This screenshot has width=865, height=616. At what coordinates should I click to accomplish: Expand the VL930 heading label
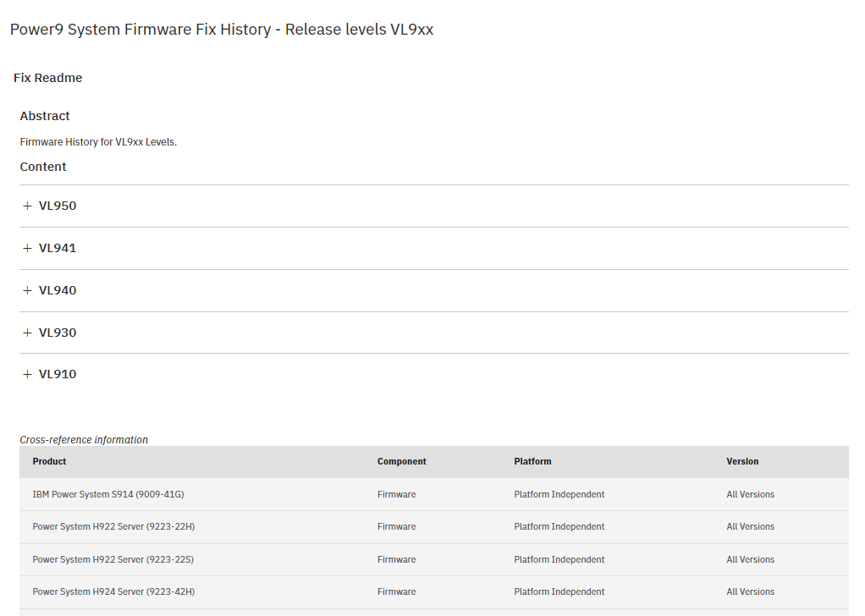point(58,333)
